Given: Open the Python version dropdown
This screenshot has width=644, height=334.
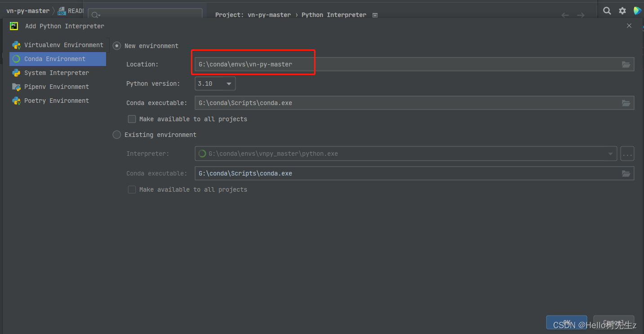Looking at the screenshot, I should [215, 83].
